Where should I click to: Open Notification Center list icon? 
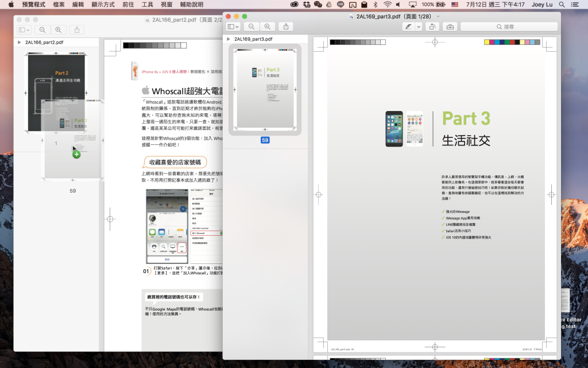[x=574, y=5]
